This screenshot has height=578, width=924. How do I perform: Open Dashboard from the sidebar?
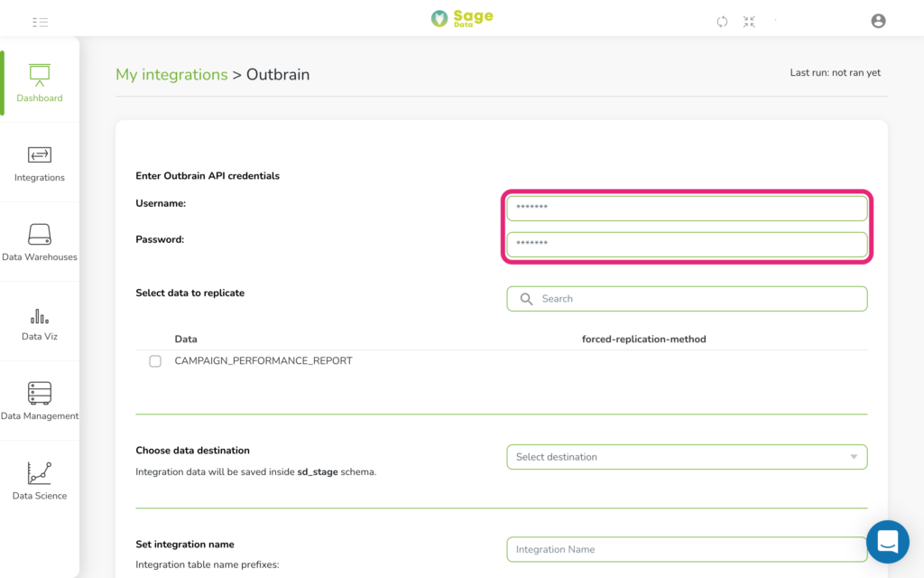point(40,83)
